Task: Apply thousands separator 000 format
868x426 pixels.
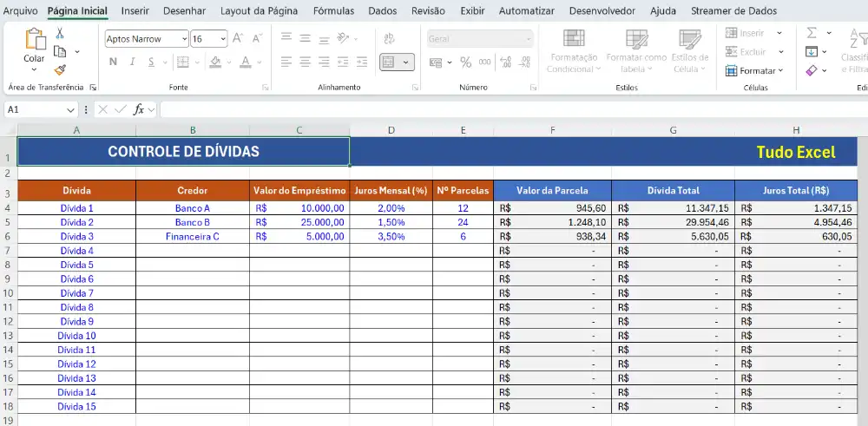Action: (484, 62)
